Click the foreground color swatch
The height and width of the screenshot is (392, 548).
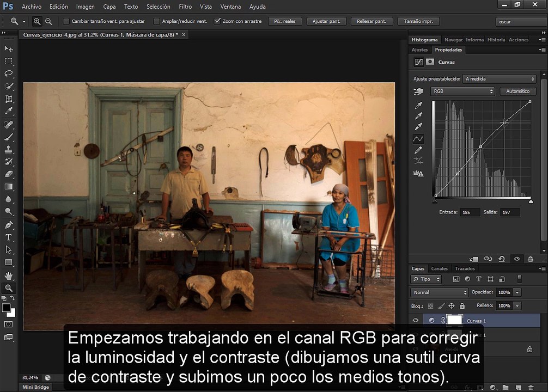(x=6, y=308)
